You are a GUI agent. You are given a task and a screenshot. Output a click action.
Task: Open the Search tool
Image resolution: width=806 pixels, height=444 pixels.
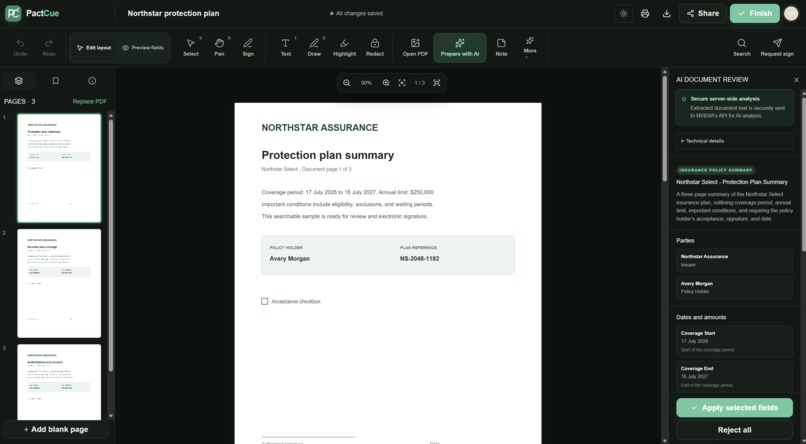click(x=742, y=47)
